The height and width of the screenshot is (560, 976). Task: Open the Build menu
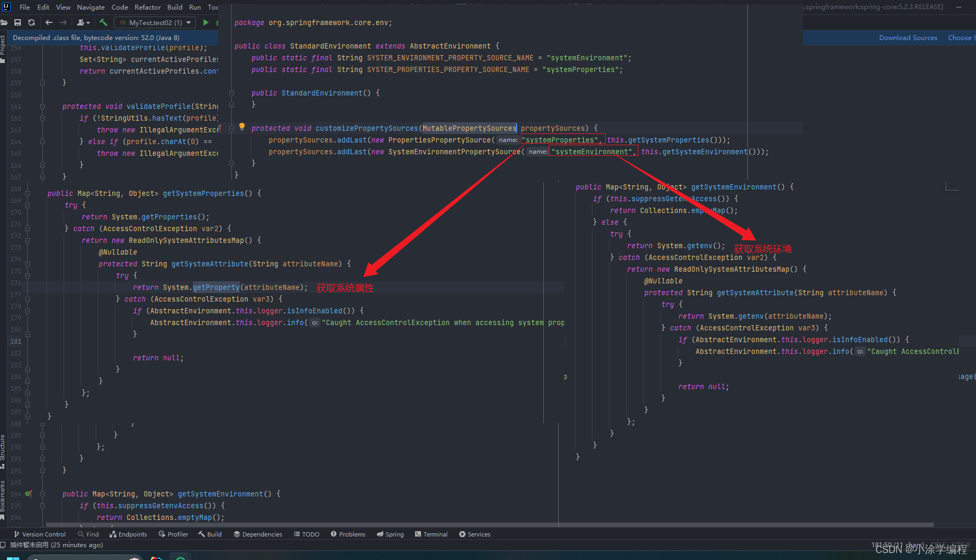(x=175, y=7)
